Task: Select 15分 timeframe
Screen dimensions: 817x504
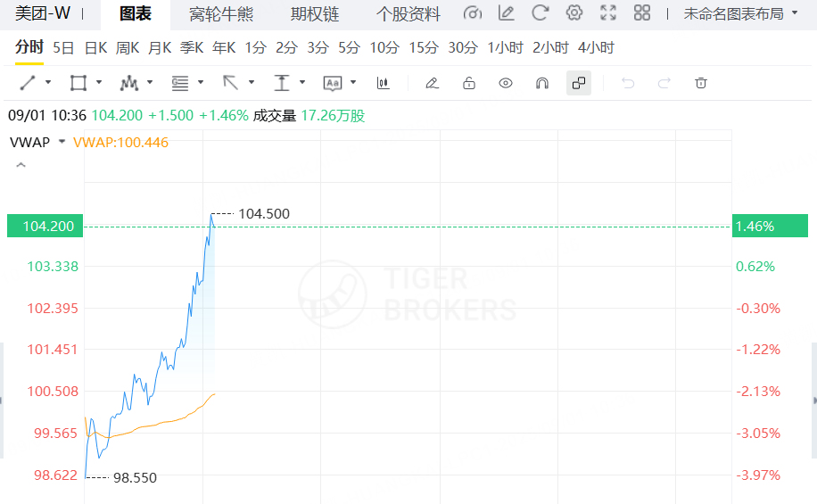Action: pos(424,48)
